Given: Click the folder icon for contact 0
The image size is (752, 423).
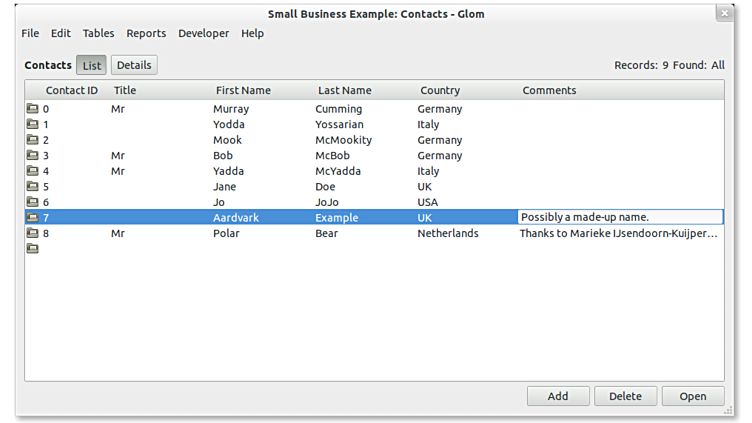Looking at the screenshot, I should point(32,109).
